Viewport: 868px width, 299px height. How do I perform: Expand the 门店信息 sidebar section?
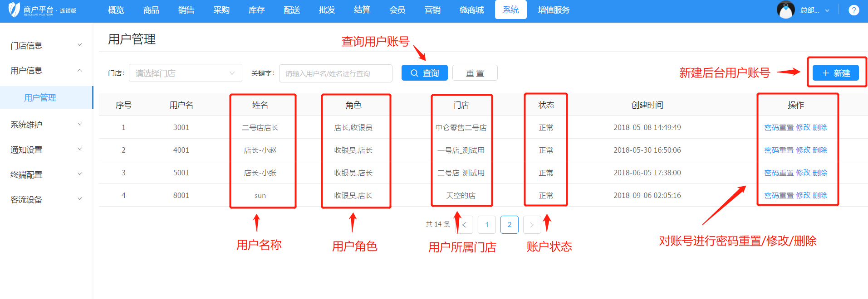[x=45, y=45]
